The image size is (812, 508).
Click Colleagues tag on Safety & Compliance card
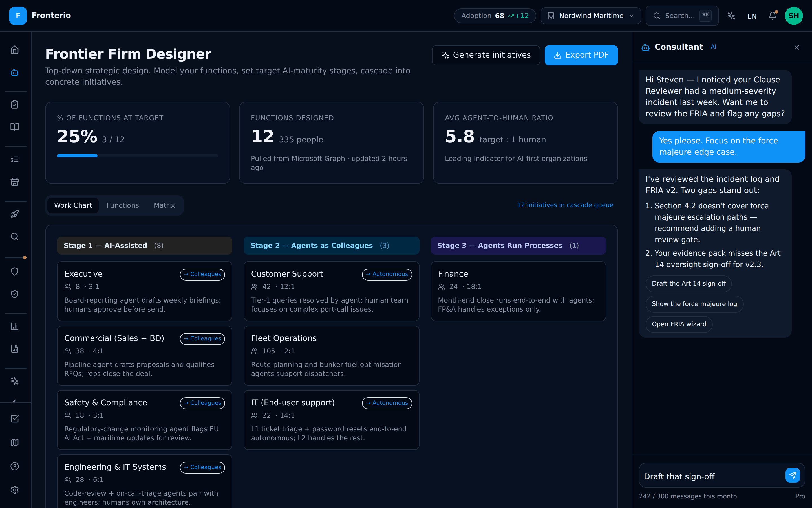[x=202, y=403]
